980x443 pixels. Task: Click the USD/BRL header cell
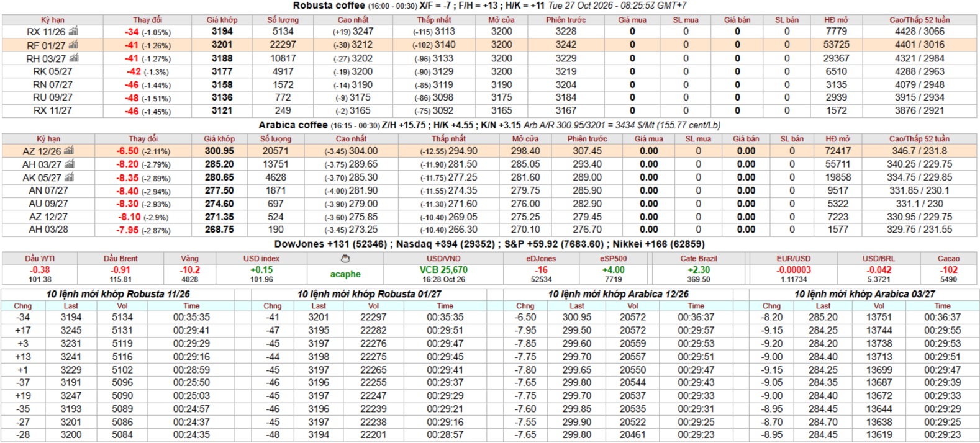coord(879,259)
